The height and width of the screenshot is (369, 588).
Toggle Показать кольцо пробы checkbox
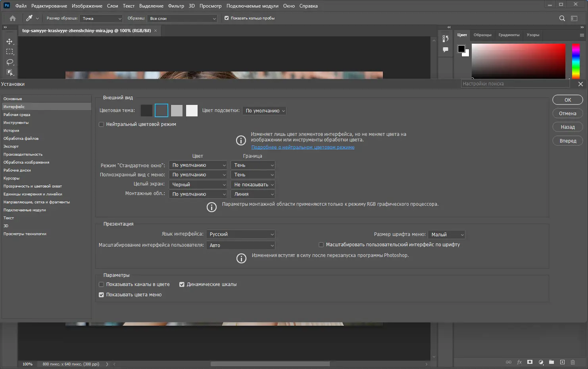click(x=227, y=18)
